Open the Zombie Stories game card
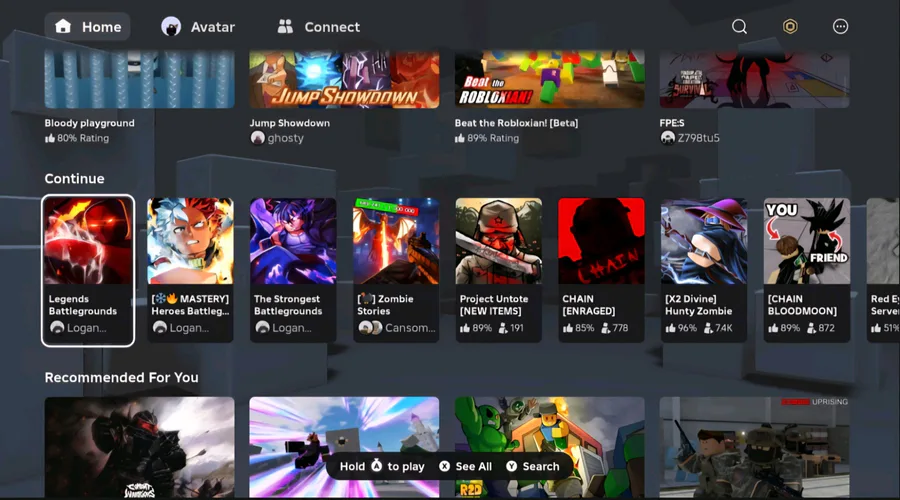This screenshot has width=900, height=500. click(396, 270)
